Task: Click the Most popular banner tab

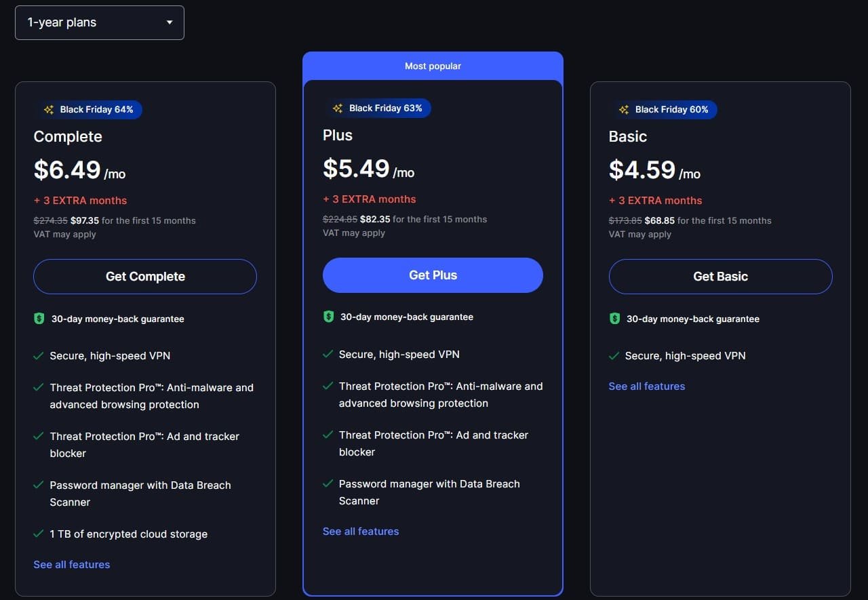Action: point(433,66)
